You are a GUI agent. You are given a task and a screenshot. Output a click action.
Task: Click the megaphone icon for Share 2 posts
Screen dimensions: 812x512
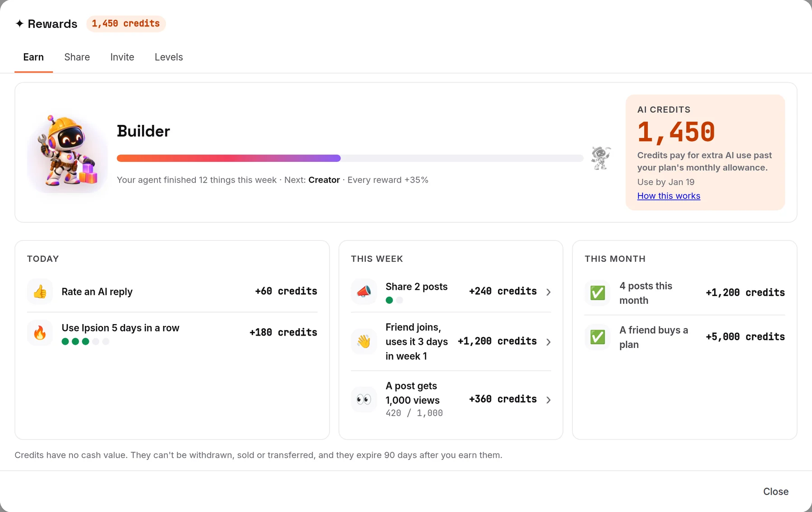(364, 292)
